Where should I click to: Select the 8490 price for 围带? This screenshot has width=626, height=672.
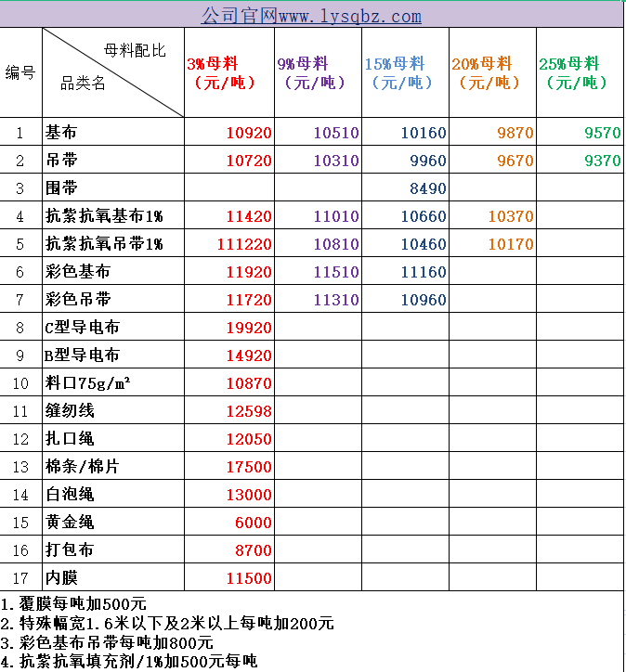(406, 187)
